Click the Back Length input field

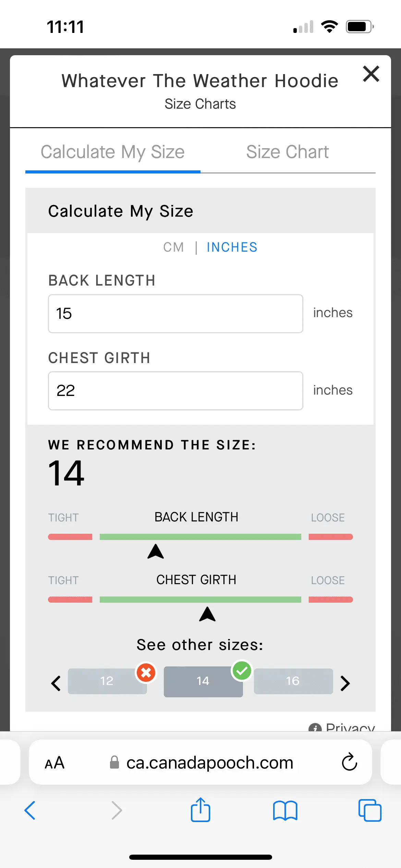pyautogui.click(x=175, y=313)
